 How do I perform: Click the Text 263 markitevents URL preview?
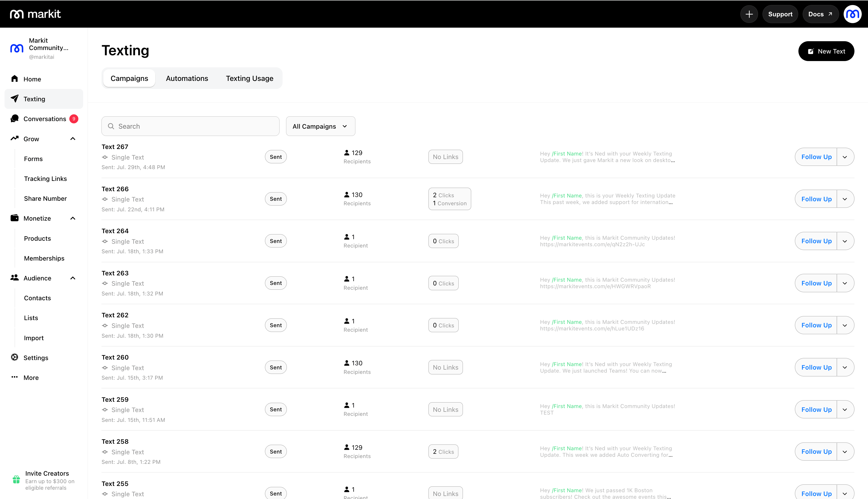pyautogui.click(x=595, y=286)
